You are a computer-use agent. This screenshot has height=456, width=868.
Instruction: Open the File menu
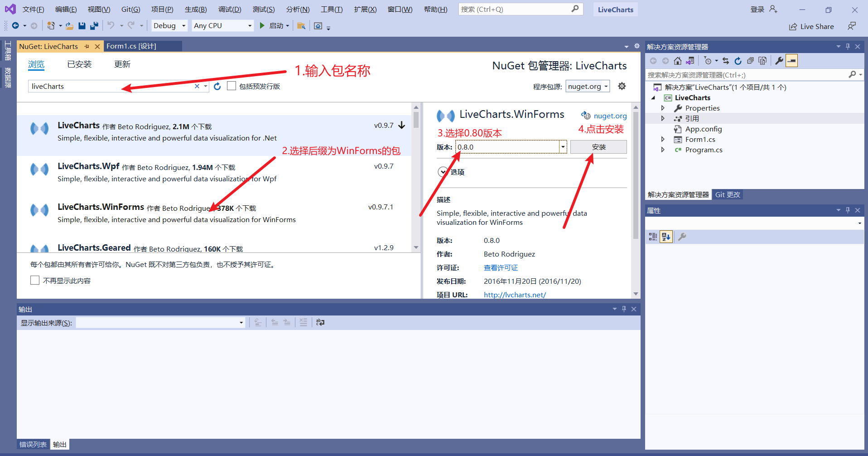[34, 9]
